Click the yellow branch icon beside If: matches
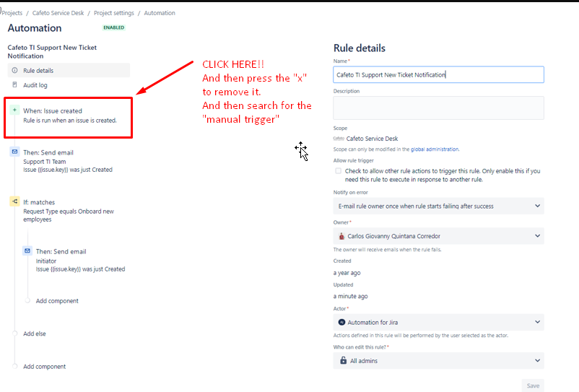 (14, 201)
